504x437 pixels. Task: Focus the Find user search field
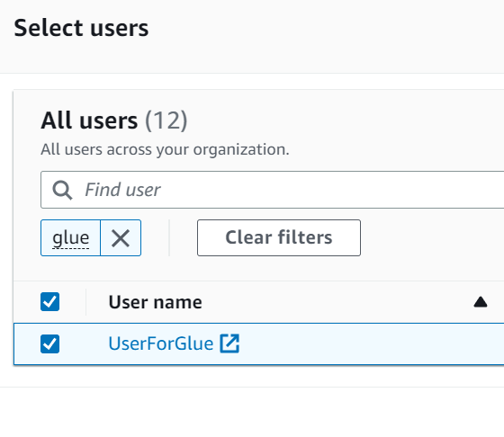coord(272,190)
